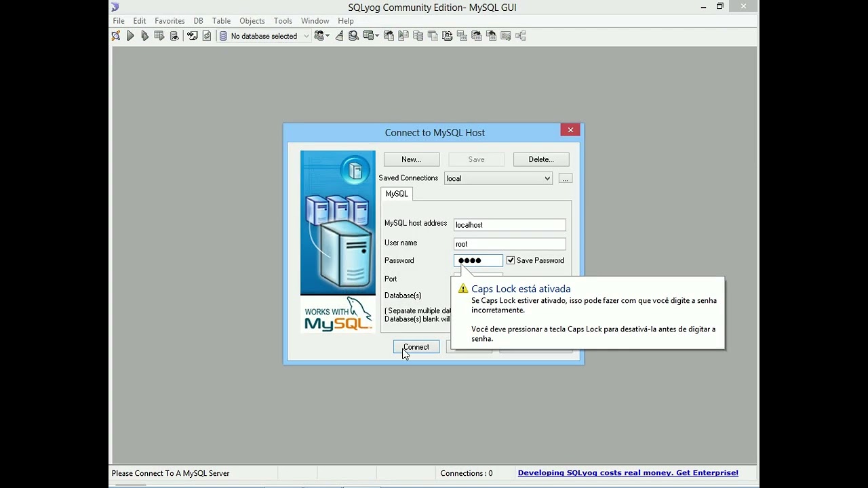Open the Edit menu

(140, 21)
